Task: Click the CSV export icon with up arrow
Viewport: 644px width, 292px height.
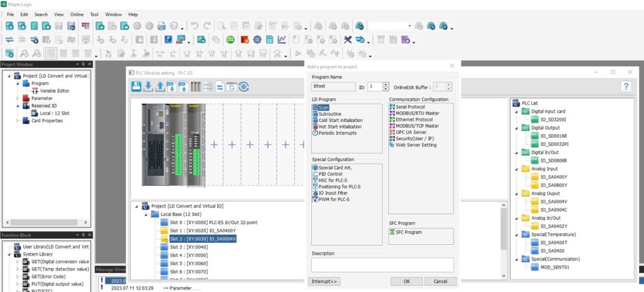Action: click(x=183, y=87)
